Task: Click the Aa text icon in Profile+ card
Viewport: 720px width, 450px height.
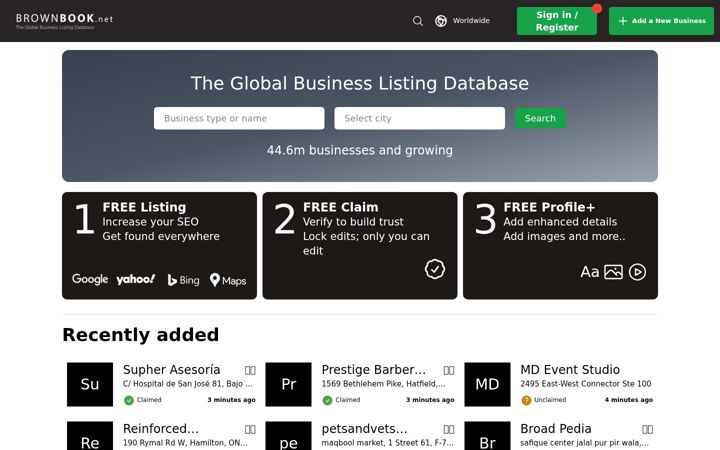Action: pyautogui.click(x=590, y=272)
